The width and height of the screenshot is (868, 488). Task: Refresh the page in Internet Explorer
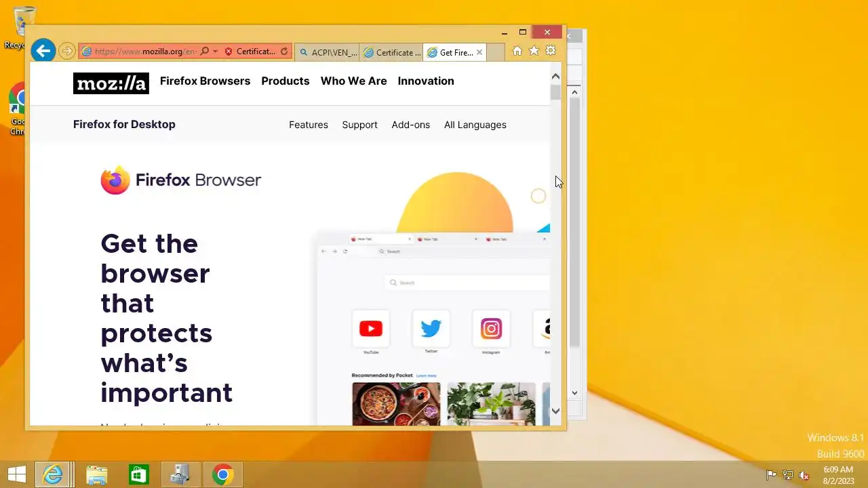pyautogui.click(x=284, y=52)
